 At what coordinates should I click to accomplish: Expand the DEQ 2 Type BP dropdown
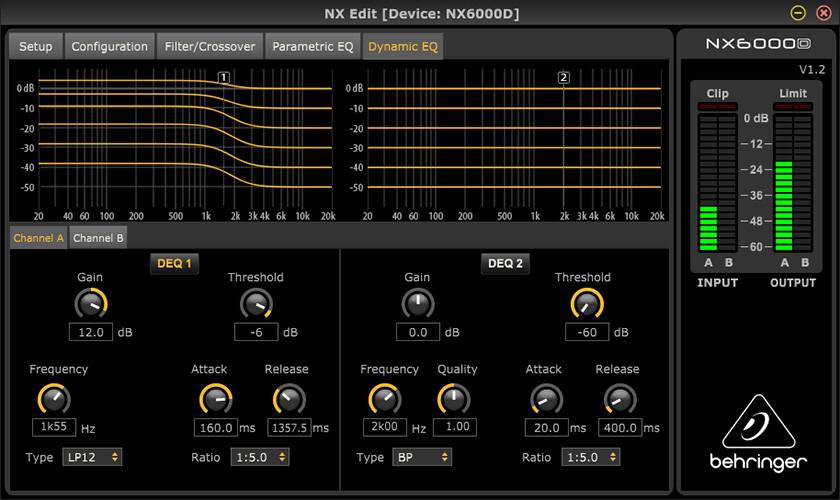(422, 457)
